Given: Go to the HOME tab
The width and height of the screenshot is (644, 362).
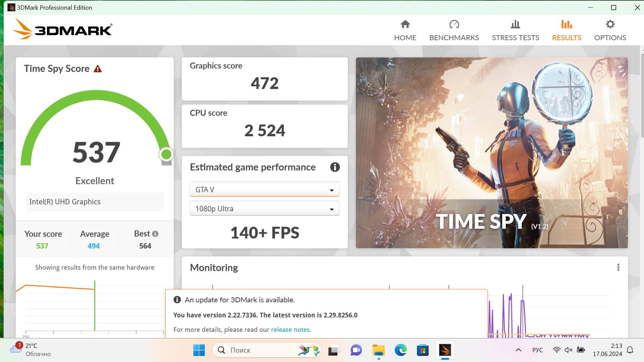Looking at the screenshot, I should 405,30.
